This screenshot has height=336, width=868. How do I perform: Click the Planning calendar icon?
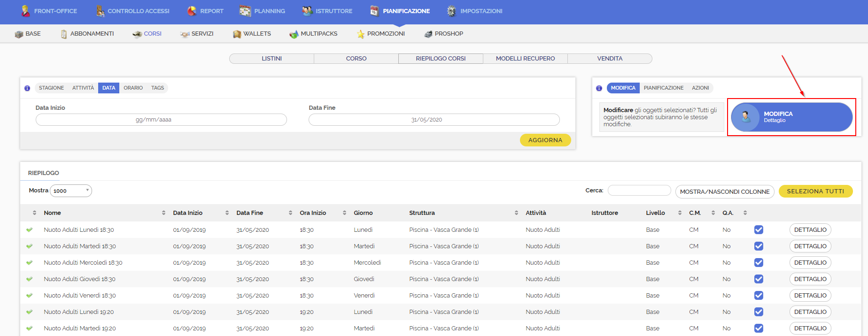coord(245,11)
